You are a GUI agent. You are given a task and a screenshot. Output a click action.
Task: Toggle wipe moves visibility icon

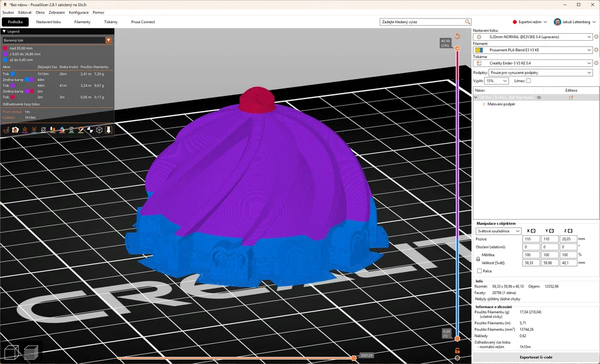[x=15, y=130]
